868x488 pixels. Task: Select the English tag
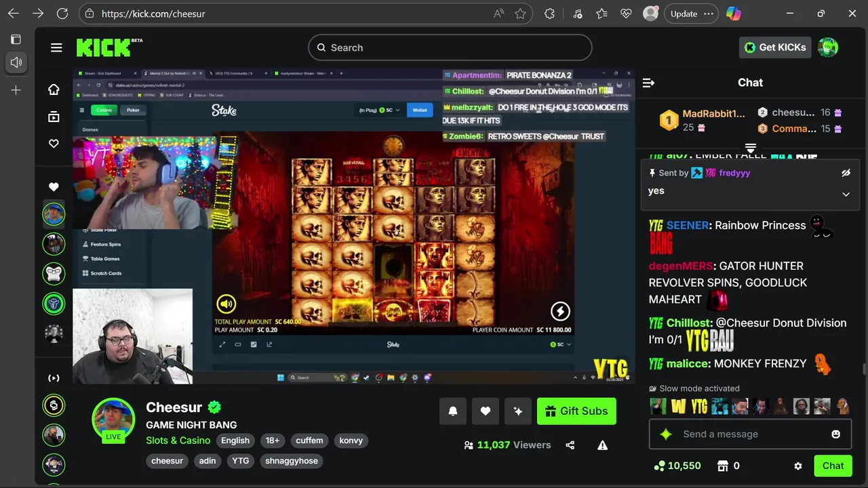(x=235, y=441)
